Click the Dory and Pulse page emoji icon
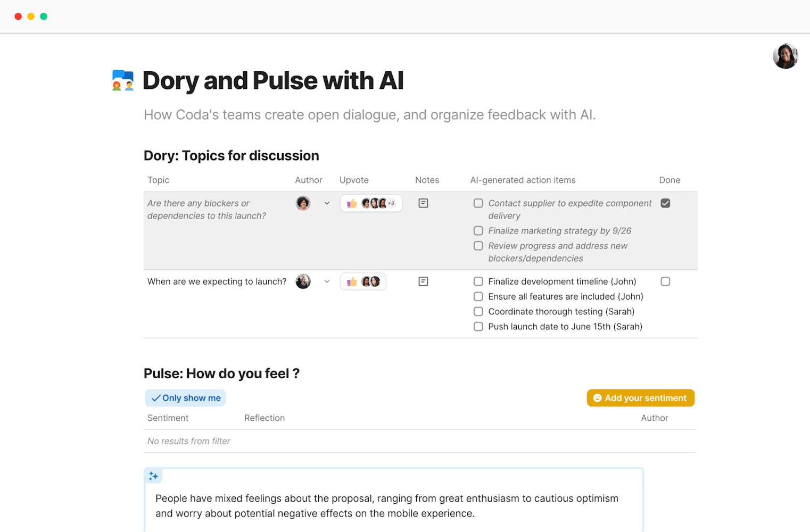 click(x=123, y=80)
